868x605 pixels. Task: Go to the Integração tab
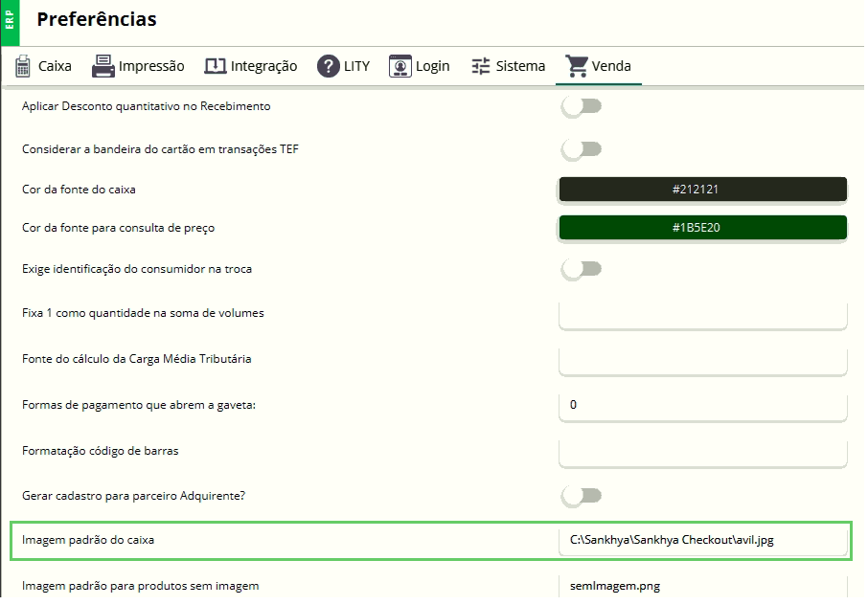pos(251,66)
